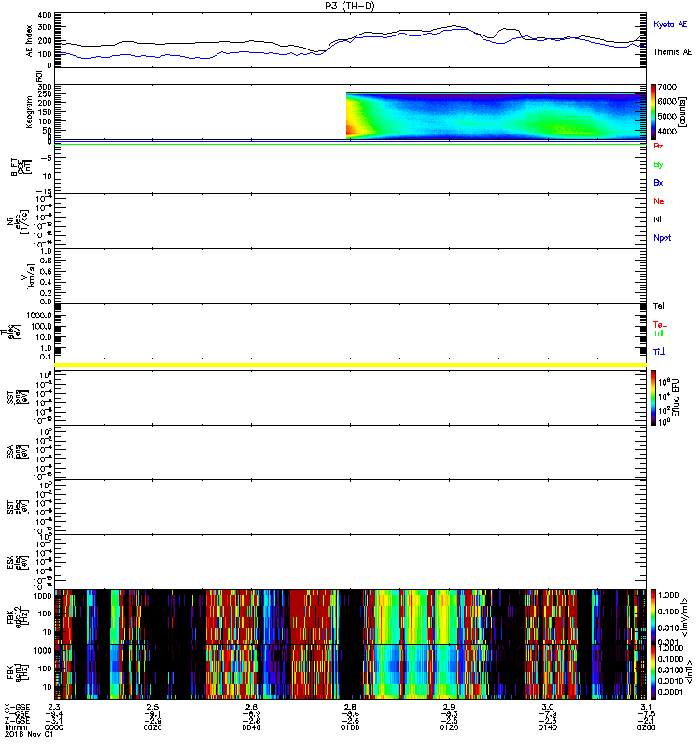Click the FBK mV/m color bar
The image size is (700, 747).
pos(653,617)
